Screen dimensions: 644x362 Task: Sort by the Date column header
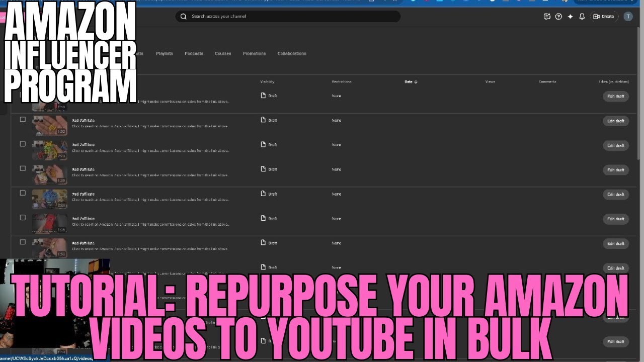pos(409,81)
